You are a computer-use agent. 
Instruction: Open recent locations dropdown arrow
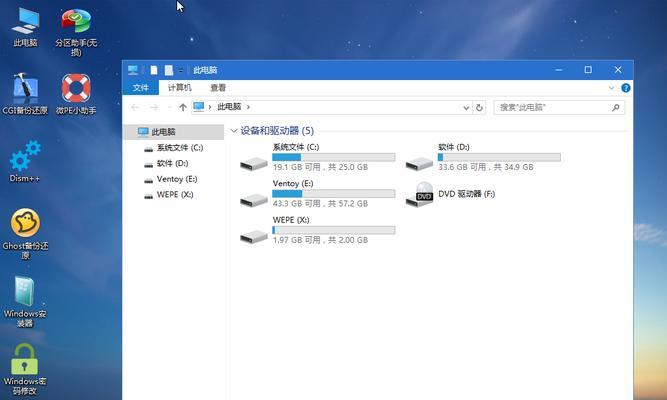click(169, 107)
